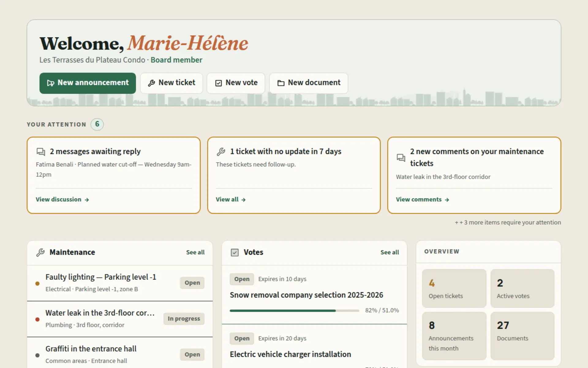Click the wrench icon in the Maintenance panel header
The width and height of the screenshot is (588, 368).
40,252
